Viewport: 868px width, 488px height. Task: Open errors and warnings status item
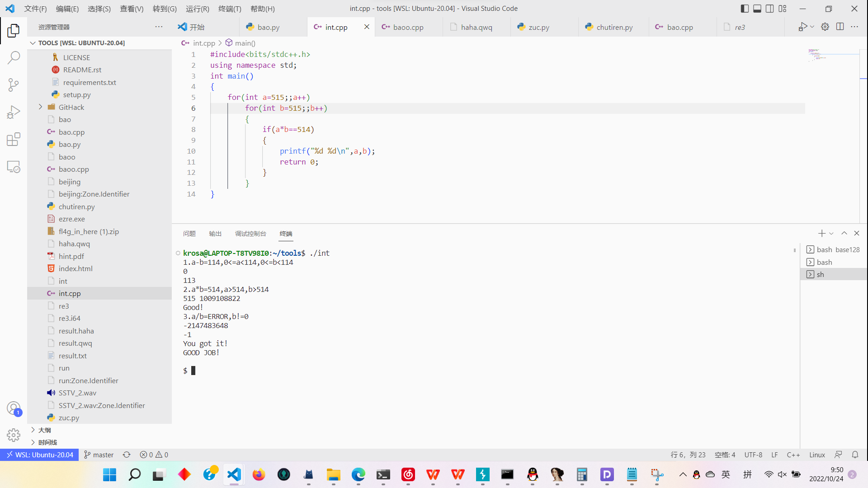tap(154, 455)
